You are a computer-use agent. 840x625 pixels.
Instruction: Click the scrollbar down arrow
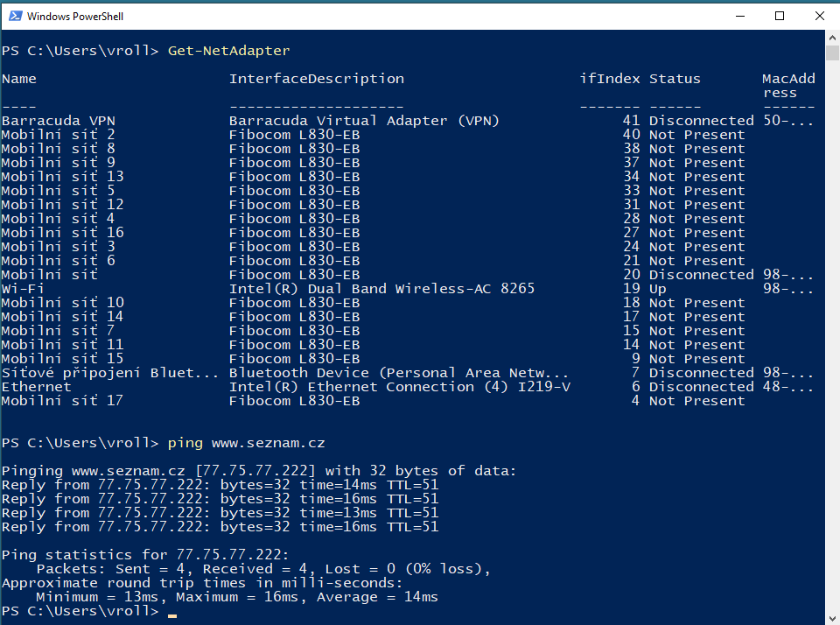(830, 616)
